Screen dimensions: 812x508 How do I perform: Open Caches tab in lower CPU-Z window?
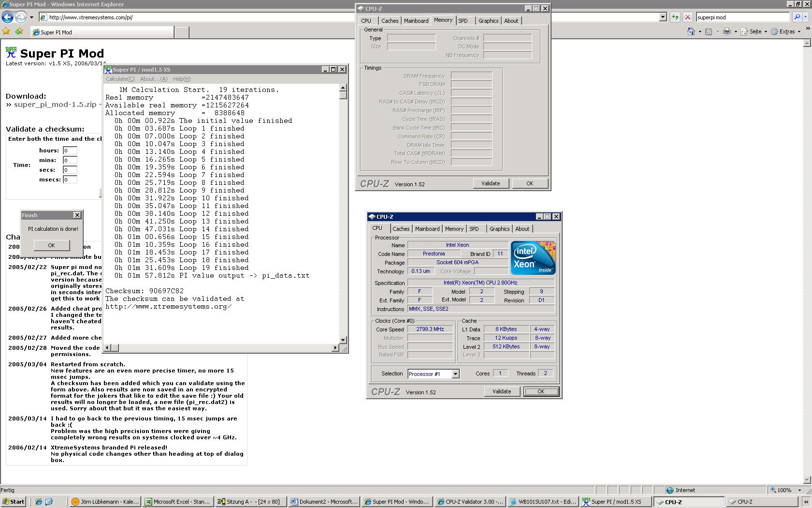point(401,229)
